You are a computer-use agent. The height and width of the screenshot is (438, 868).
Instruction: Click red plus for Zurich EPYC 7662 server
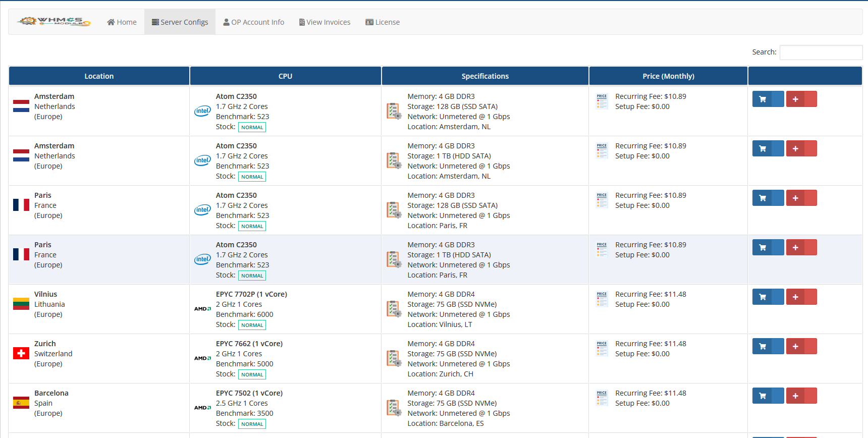(x=801, y=346)
